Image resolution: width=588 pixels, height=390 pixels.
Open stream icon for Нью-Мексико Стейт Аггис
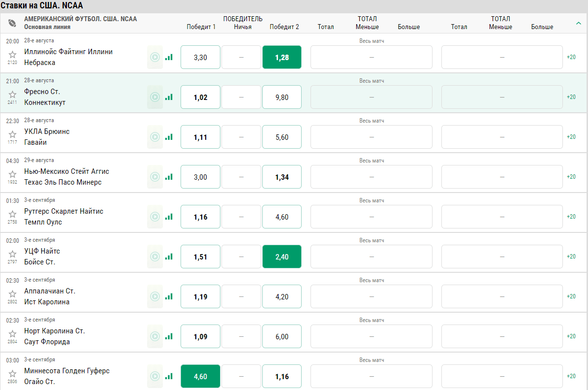coord(155,177)
